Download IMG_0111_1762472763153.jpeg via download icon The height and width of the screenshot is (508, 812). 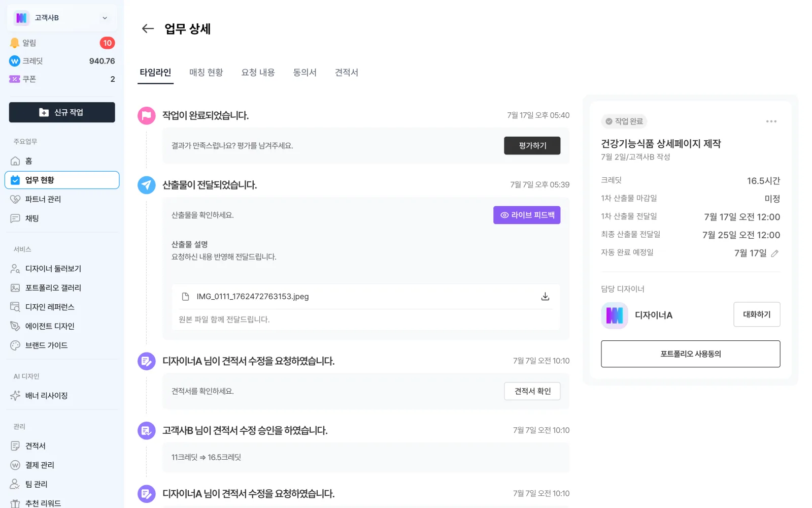pos(545,297)
